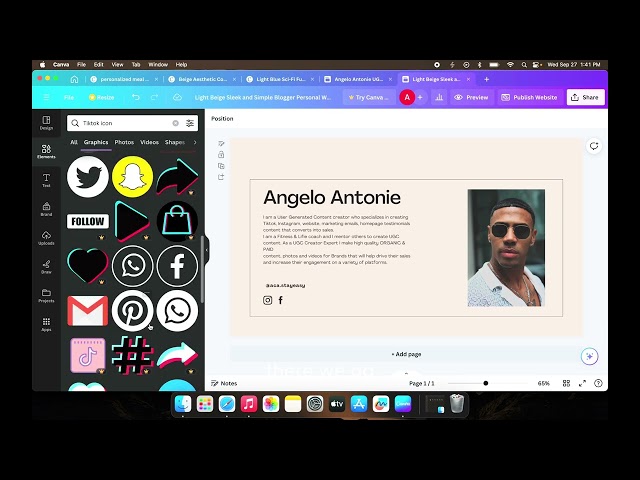The width and height of the screenshot is (640, 480).
Task: Open the Apps grid panel
Action: [46, 324]
